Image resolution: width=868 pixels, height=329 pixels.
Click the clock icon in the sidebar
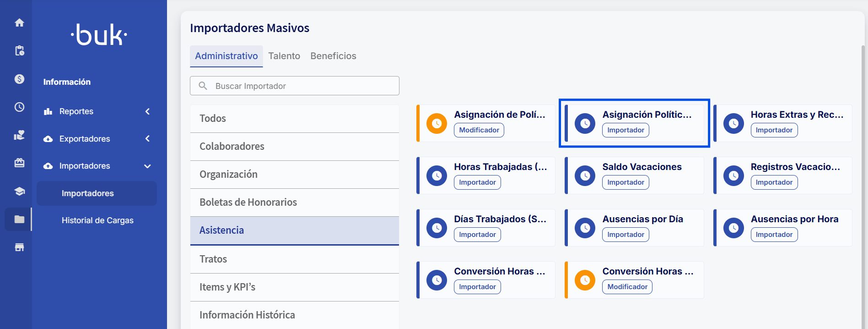point(19,107)
